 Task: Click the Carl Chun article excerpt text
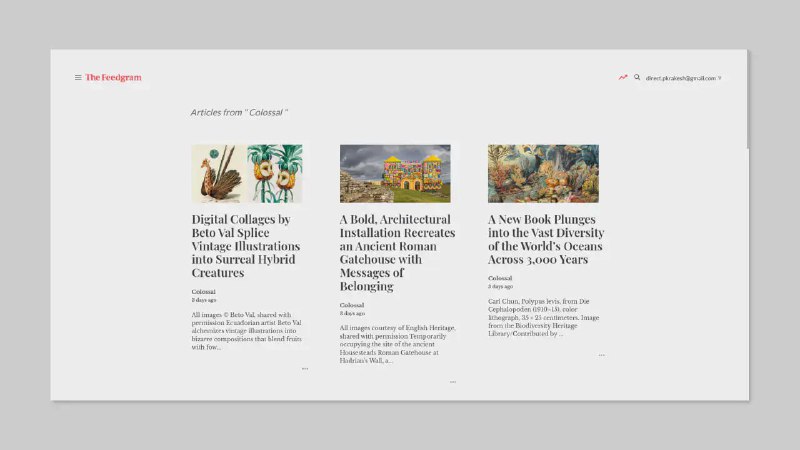543,317
